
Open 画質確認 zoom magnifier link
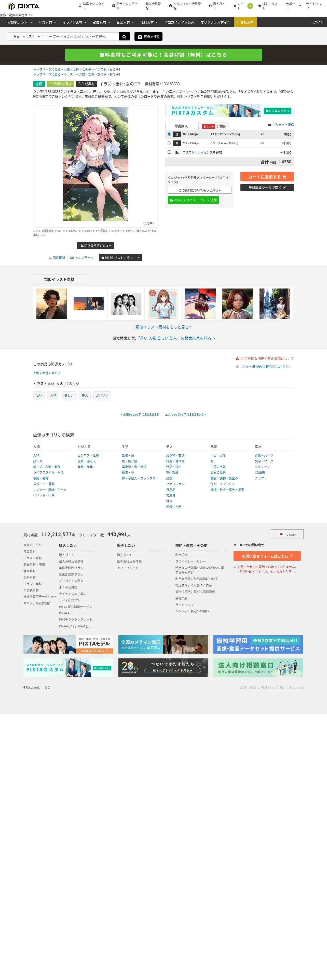57,258
